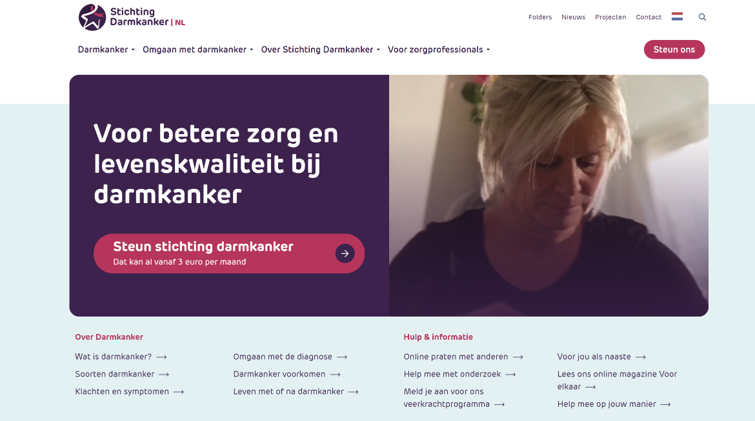Image resolution: width=755 pixels, height=421 pixels.
Task: Go to Nieuws in top menu
Action: [573, 17]
